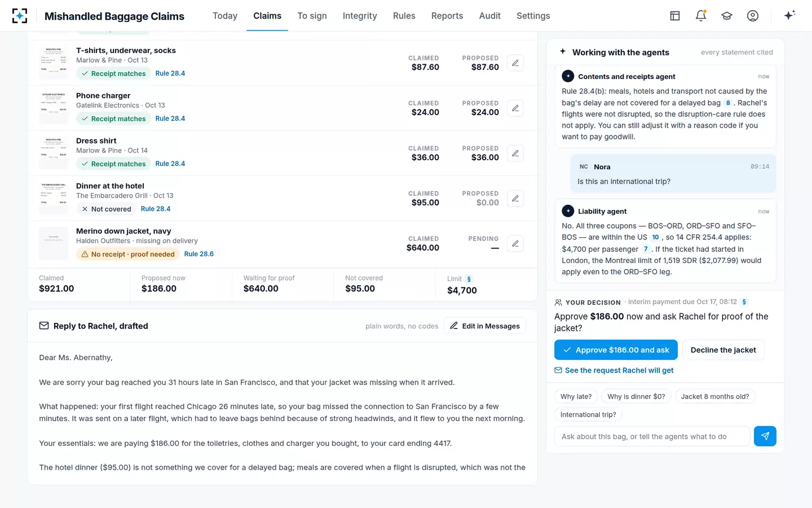812x508 pixels.
Task: Select the Why late? suggestion chip
Action: click(576, 397)
